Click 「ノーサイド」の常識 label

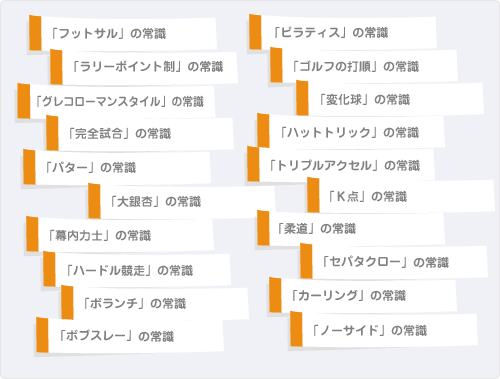pos(369,330)
